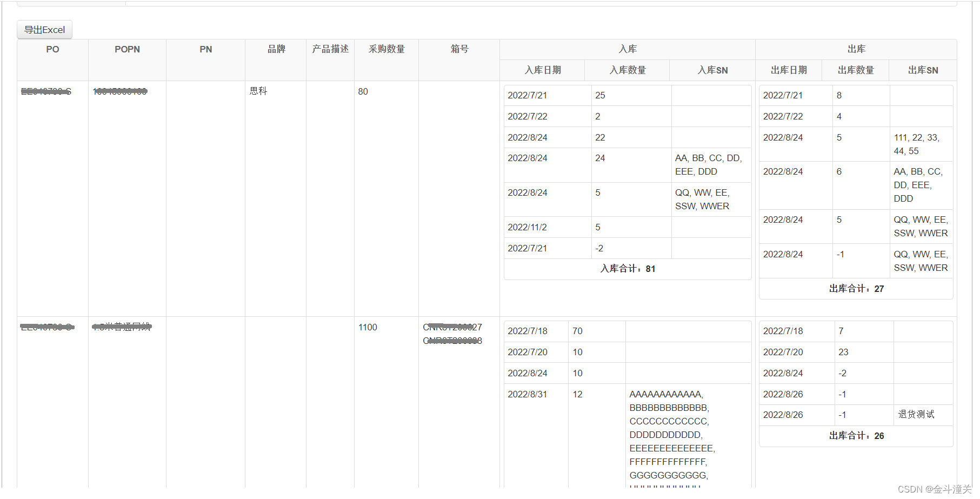Click the 出库合计：27 total row
Image resolution: width=980 pixels, height=499 pixels.
click(x=856, y=289)
